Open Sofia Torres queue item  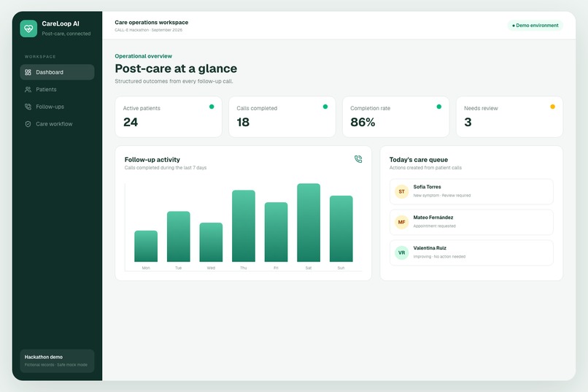(x=471, y=191)
